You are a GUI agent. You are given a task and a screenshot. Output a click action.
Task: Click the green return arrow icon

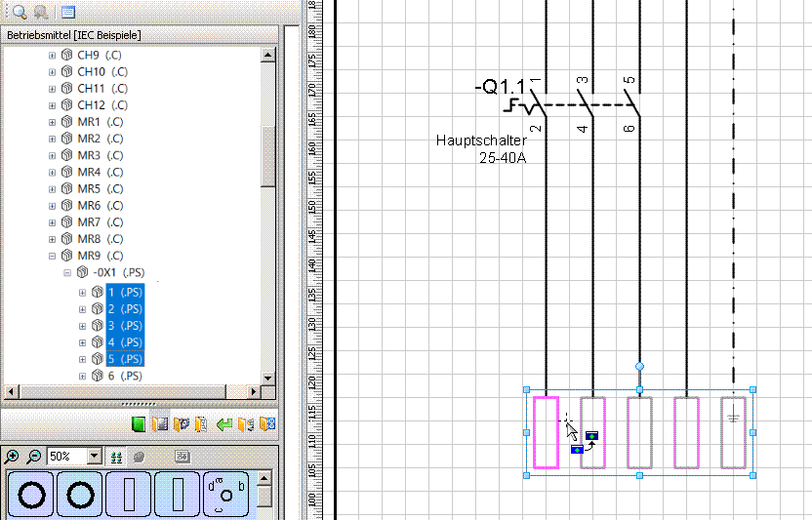click(x=223, y=424)
